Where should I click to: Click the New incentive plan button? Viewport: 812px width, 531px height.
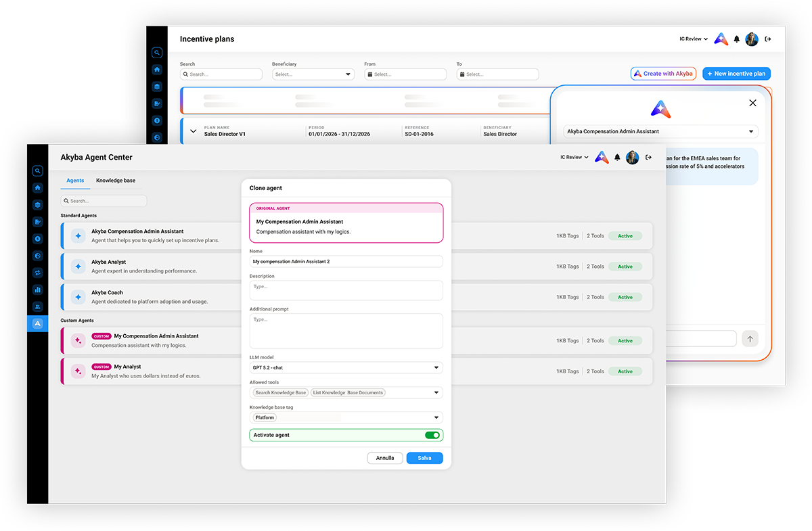(736, 74)
